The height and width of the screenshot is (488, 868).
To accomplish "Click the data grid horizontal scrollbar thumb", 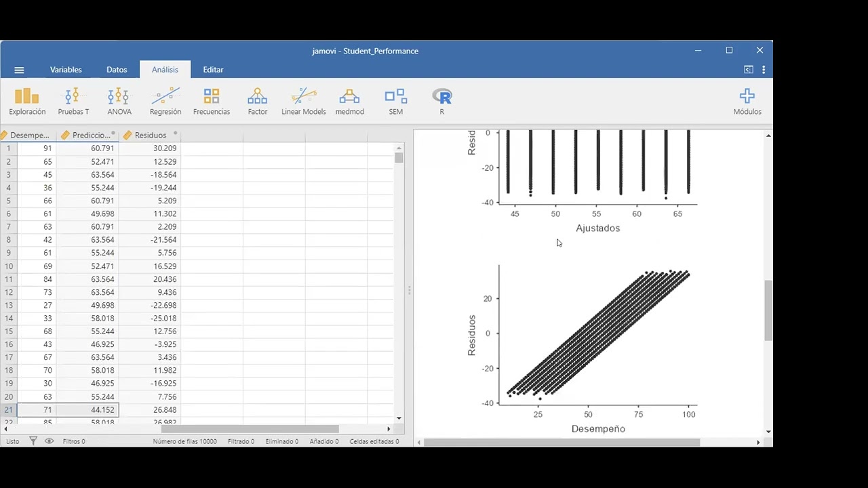I will [250, 428].
